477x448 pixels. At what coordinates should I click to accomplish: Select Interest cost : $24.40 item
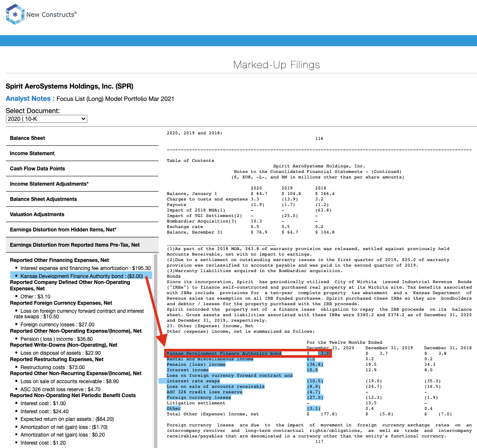coord(45,411)
